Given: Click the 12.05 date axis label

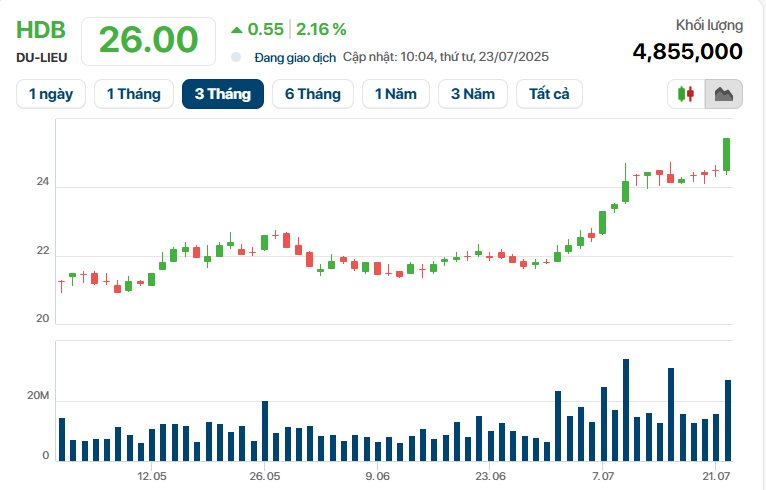Looking at the screenshot, I should pyautogui.click(x=151, y=476).
